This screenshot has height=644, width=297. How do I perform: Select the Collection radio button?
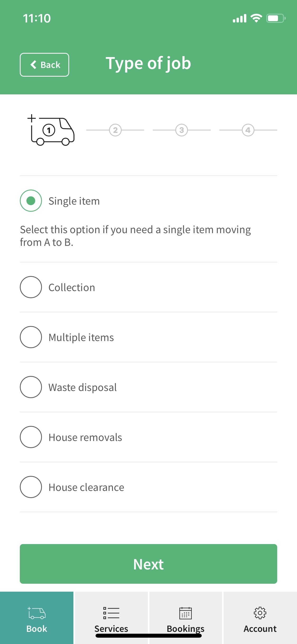[31, 287]
